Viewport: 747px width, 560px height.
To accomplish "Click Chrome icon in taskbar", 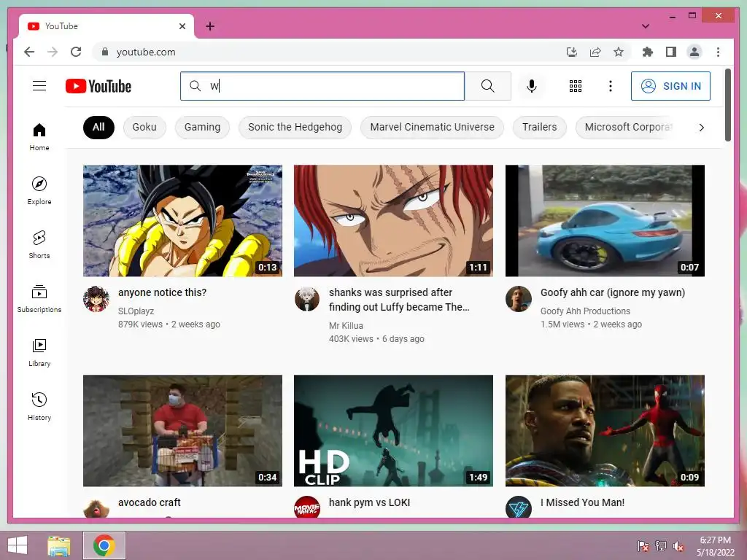I will click(x=104, y=545).
